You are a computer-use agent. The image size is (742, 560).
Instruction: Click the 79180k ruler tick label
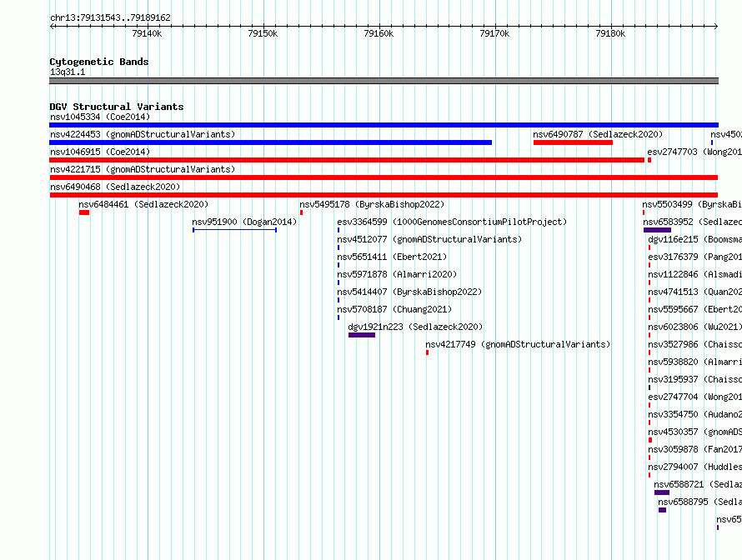(611, 33)
